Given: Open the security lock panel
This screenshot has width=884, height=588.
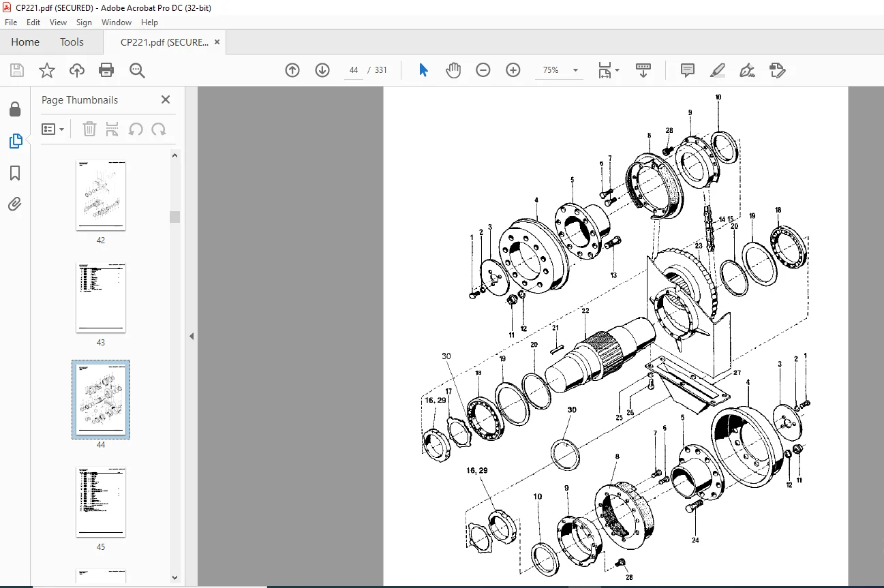Looking at the screenshot, I should [15, 110].
